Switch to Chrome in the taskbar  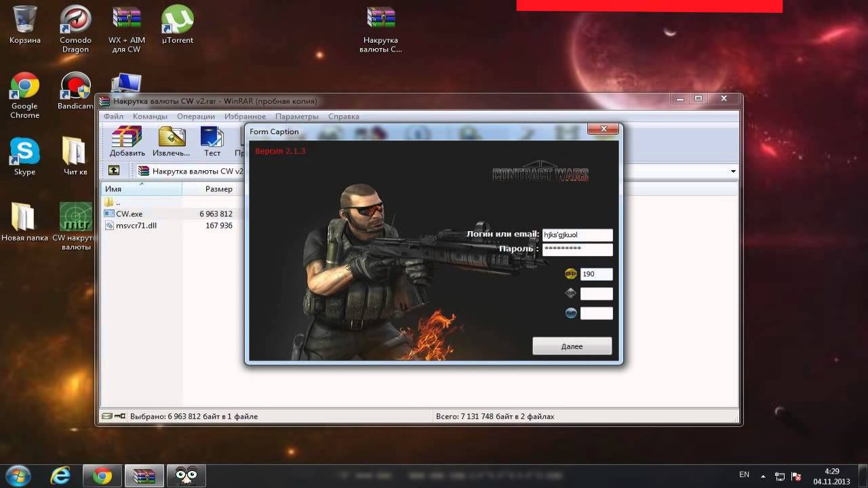pyautogui.click(x=102, y=476)
